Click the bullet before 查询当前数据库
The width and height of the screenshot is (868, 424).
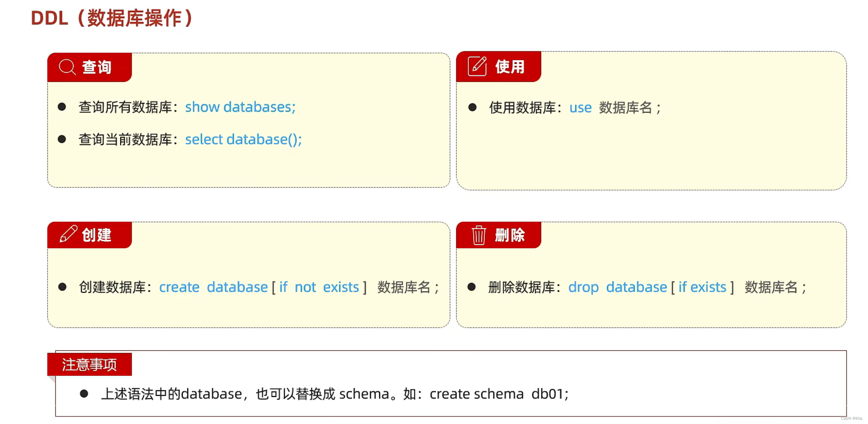pos(62,139)
